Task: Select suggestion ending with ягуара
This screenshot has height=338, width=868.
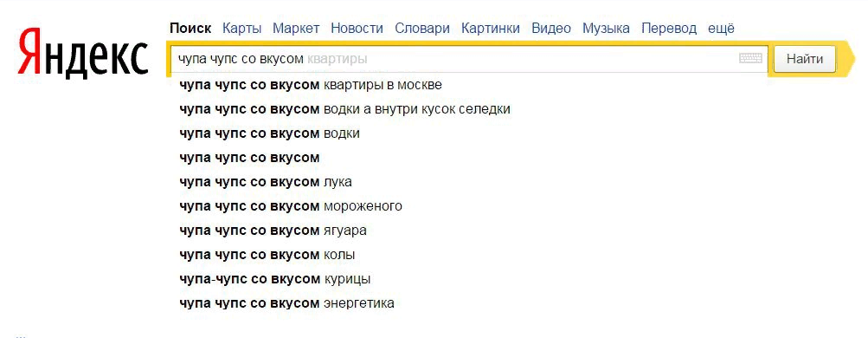Action: (273, 231)
